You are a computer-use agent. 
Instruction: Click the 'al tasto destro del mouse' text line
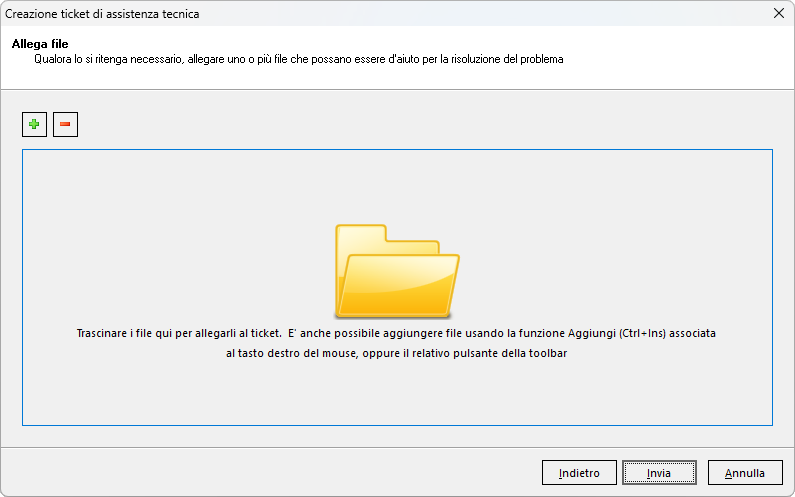tap(396, 353)
